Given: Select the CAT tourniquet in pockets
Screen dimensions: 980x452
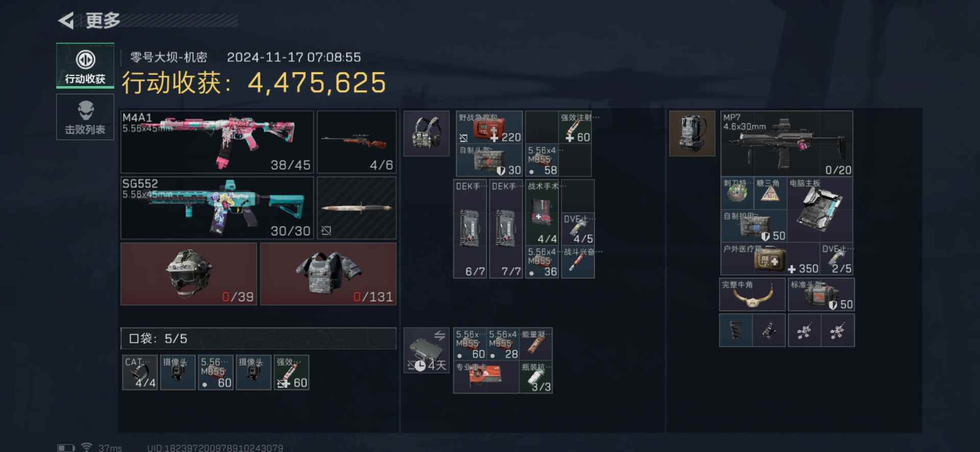Looking at the screenshot, I should 140,372.
